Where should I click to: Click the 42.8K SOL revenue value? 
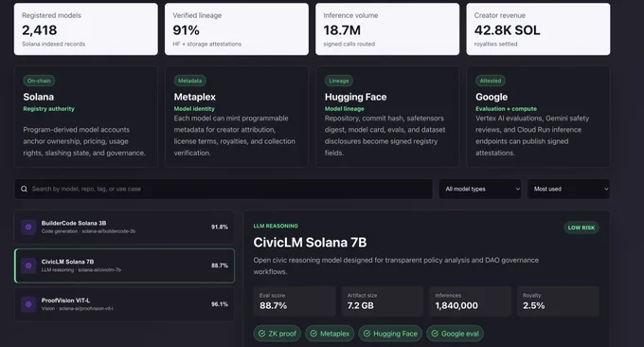(x=508, y=30)
